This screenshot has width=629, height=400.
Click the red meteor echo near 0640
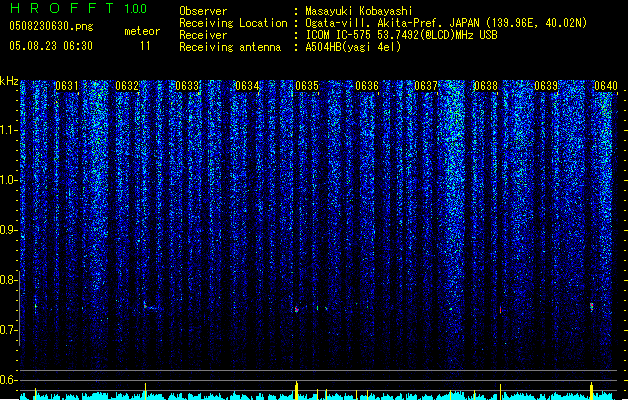(591, 307)
